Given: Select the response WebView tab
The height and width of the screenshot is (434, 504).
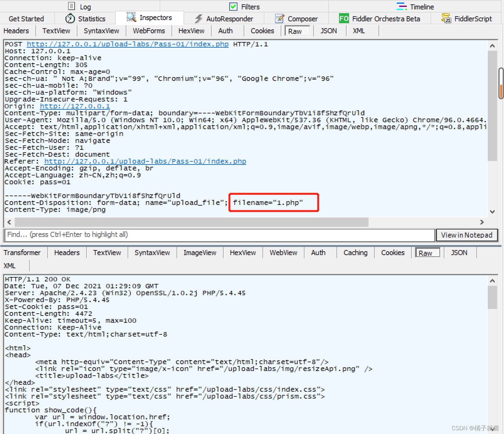Looking at the screenshot, I should [x=283, y=253].
